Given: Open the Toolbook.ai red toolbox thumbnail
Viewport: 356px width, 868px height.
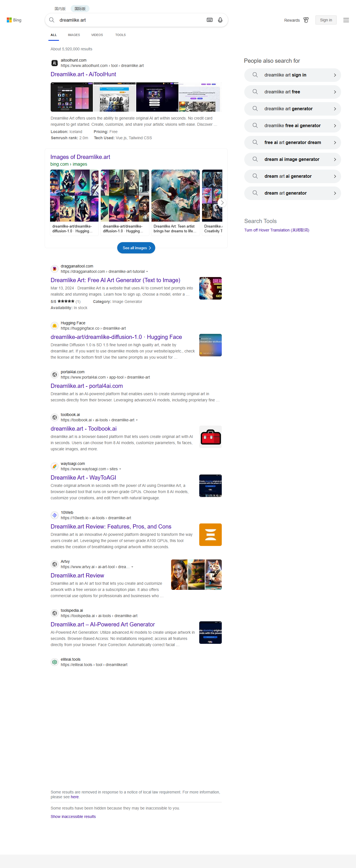Looking at the screenshot, I should point(211,437).
